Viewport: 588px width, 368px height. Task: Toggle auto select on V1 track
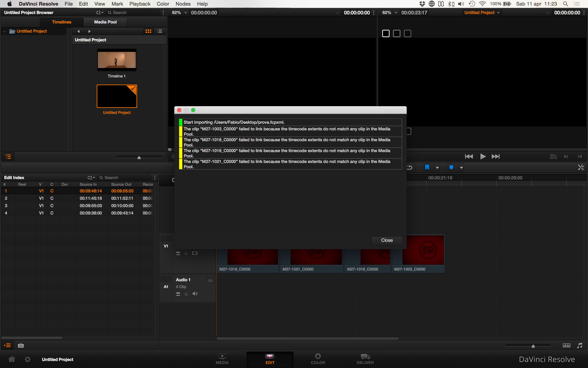point(178,253)
